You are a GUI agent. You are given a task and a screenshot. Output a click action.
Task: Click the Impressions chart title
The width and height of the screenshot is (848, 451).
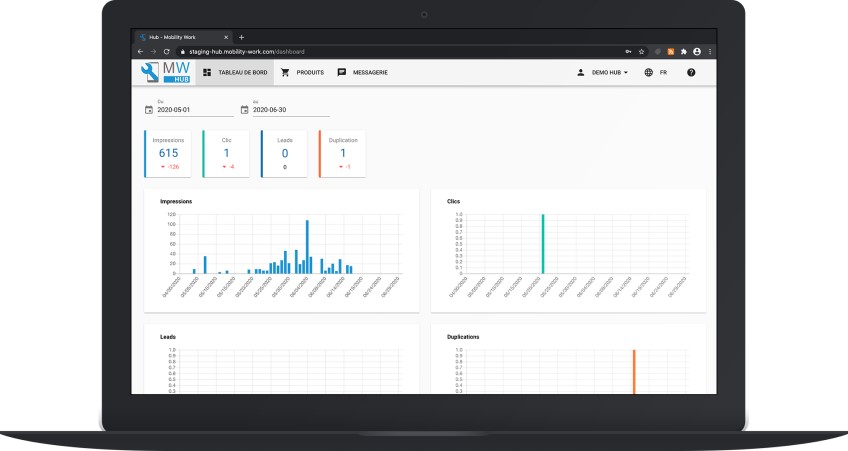176,201
